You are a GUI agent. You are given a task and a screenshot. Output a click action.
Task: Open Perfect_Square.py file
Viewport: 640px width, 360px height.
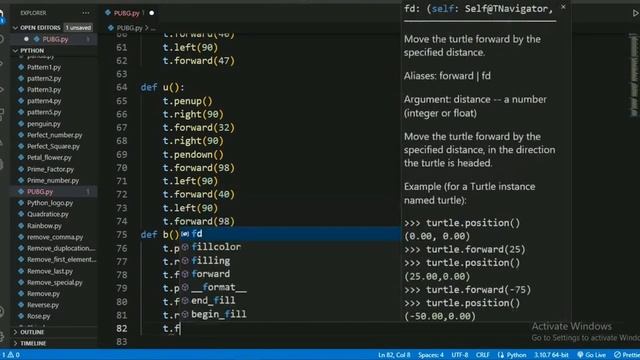(53, 146)
